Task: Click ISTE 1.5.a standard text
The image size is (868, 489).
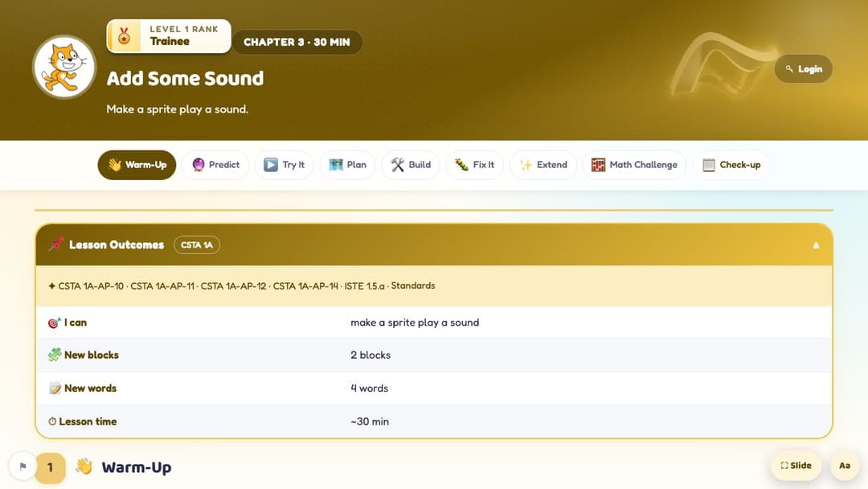Action: [364, 286]
